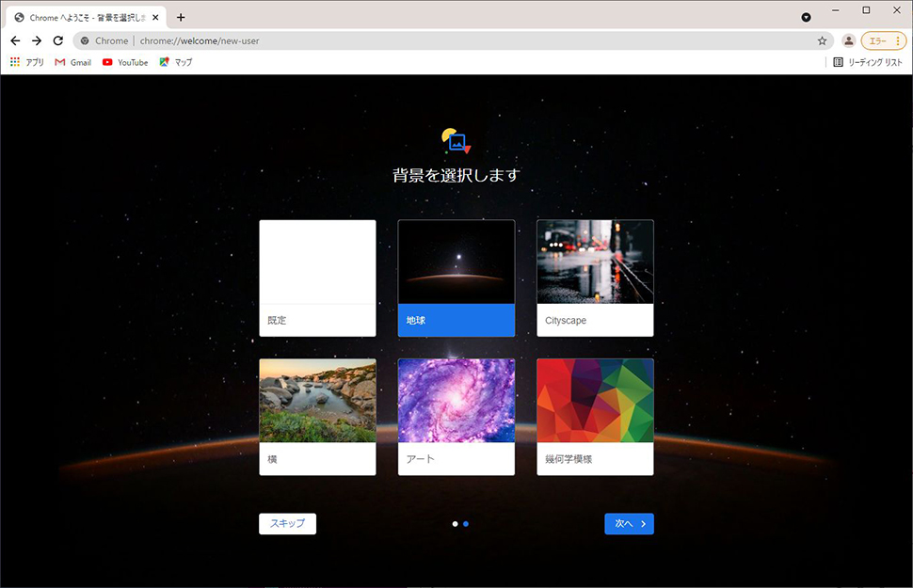Close the Chrome へようこそ tab
The image size is (913, 588).
155,18
